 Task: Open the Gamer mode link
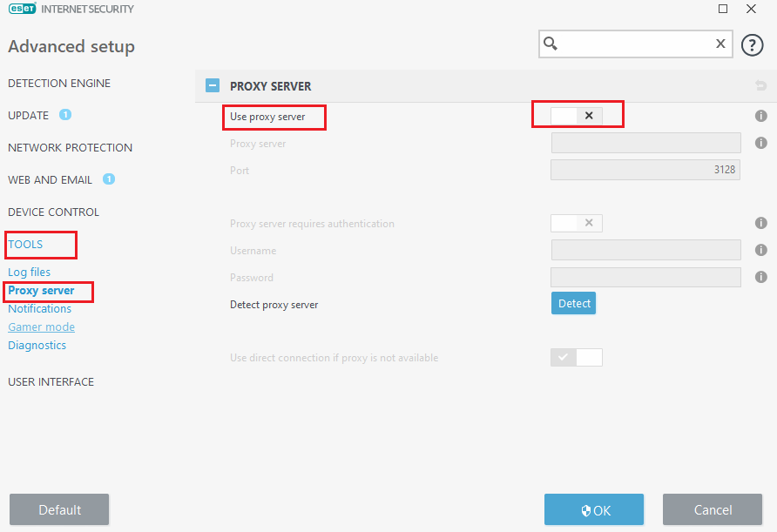point(41,327)
